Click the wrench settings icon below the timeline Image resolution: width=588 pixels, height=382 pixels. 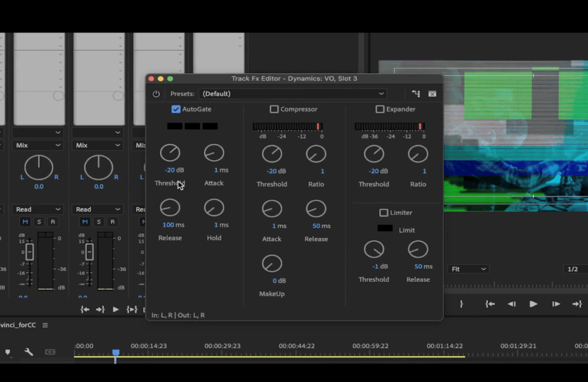click(28, 352)
